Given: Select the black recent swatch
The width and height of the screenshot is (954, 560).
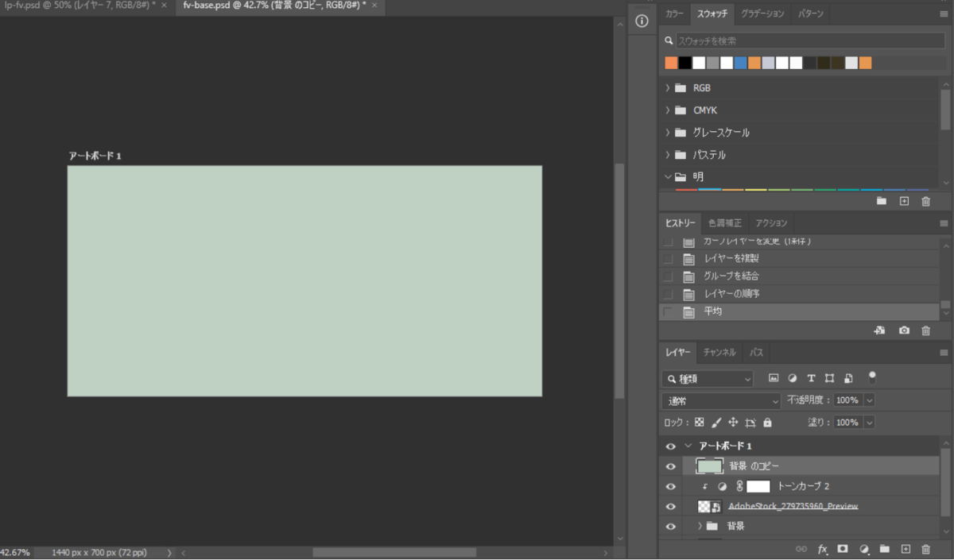Looking at the screenshot, I should [685, 63].
